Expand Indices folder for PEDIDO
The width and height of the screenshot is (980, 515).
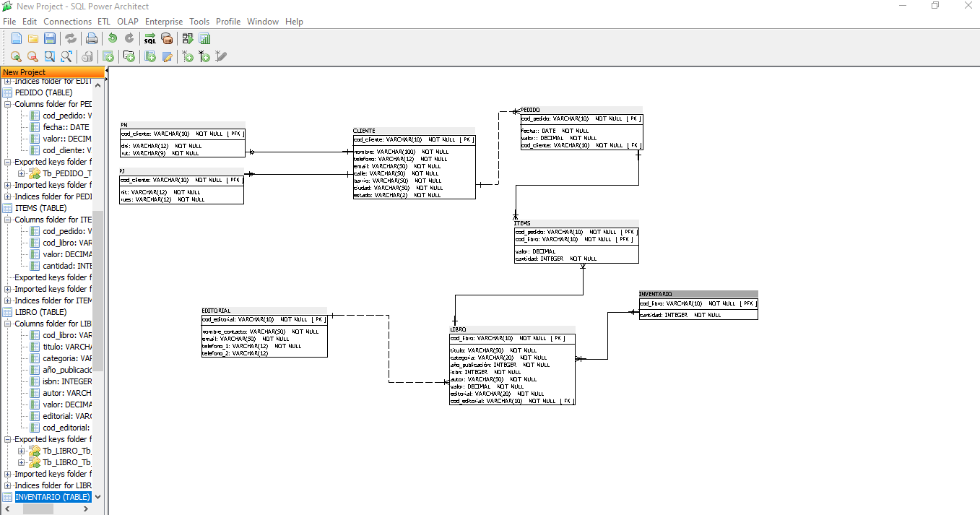(8, 196)
